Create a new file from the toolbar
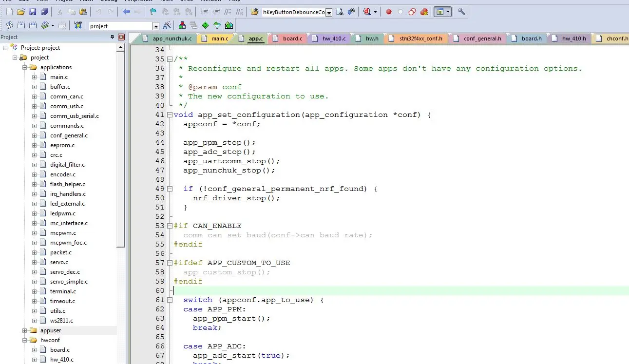The width and height of the screenshot is (629, 364). click(x=9, y=12)
